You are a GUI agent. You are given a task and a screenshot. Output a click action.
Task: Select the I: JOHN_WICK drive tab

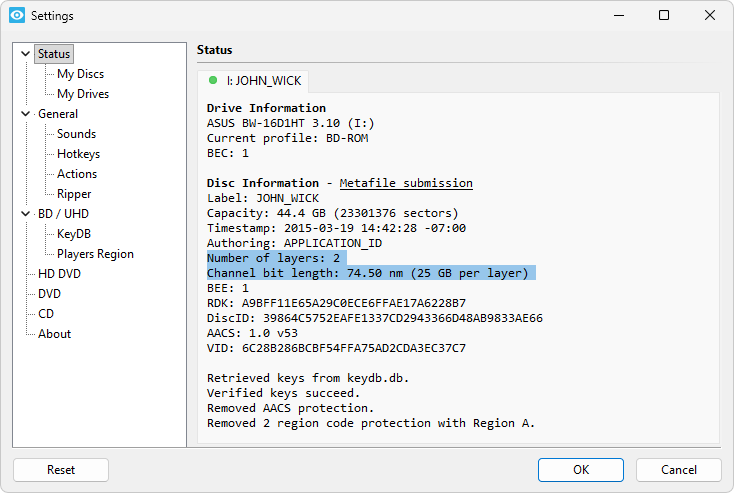pyautogui.click(x=255, y=80)
